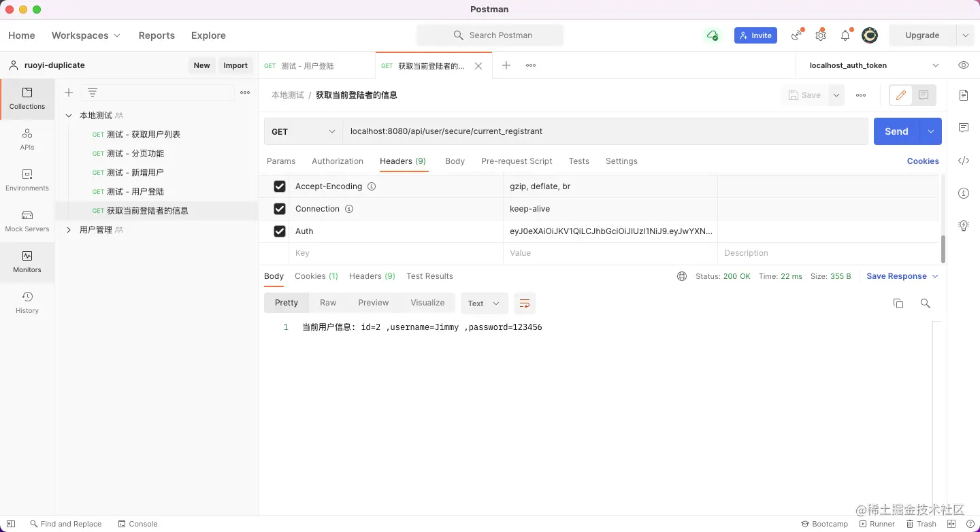Open the Pre-request Script tab
Screen dimensions: 980x532
pyautogui.click(x=516, y=161)
